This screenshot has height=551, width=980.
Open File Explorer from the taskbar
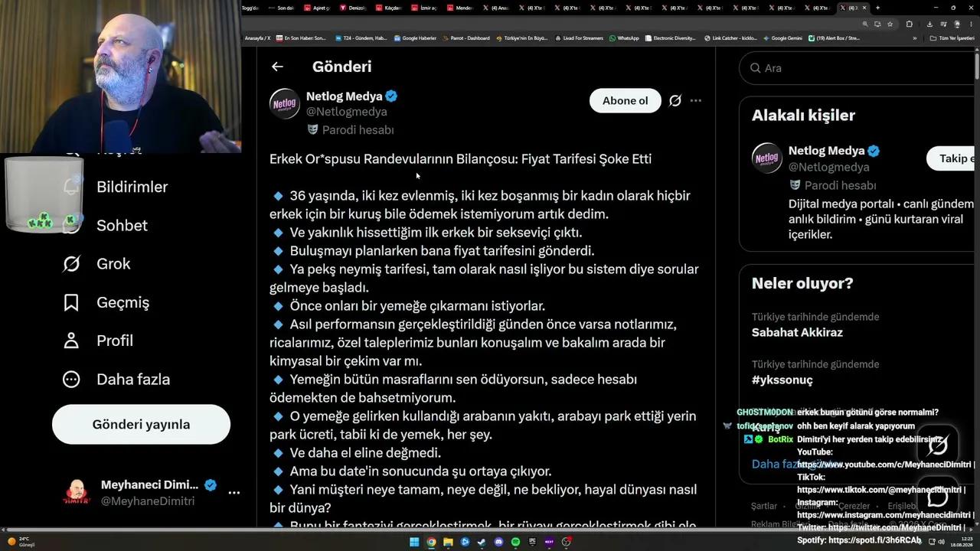[448, 542]
